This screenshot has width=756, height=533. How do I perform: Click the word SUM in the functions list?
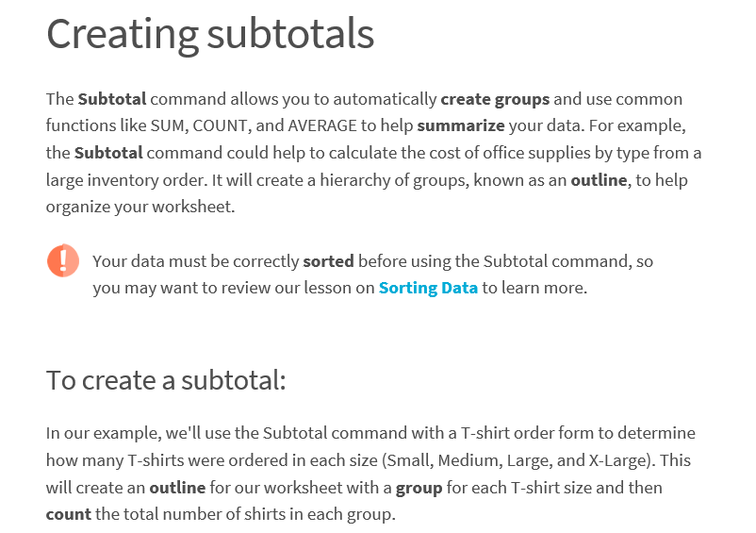tap(169, 125)
